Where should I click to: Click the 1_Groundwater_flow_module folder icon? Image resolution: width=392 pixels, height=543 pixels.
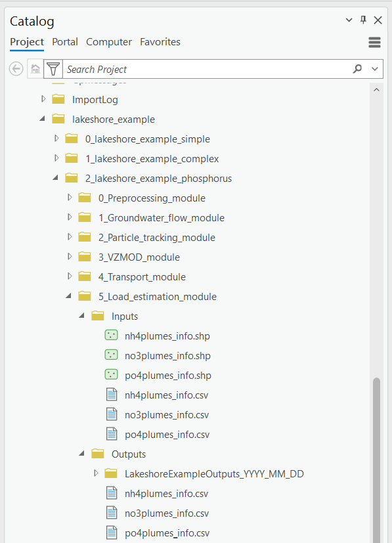click(x=85, y=218)
